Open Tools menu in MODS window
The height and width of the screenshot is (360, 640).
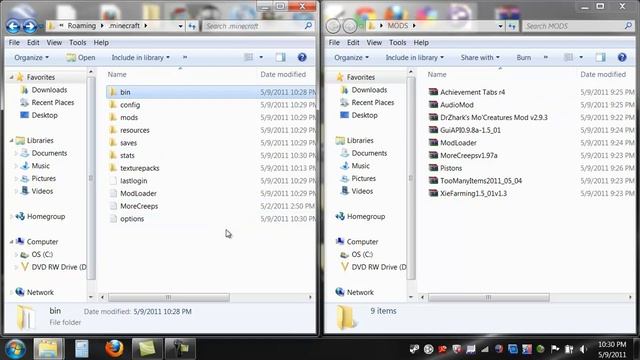398,42
